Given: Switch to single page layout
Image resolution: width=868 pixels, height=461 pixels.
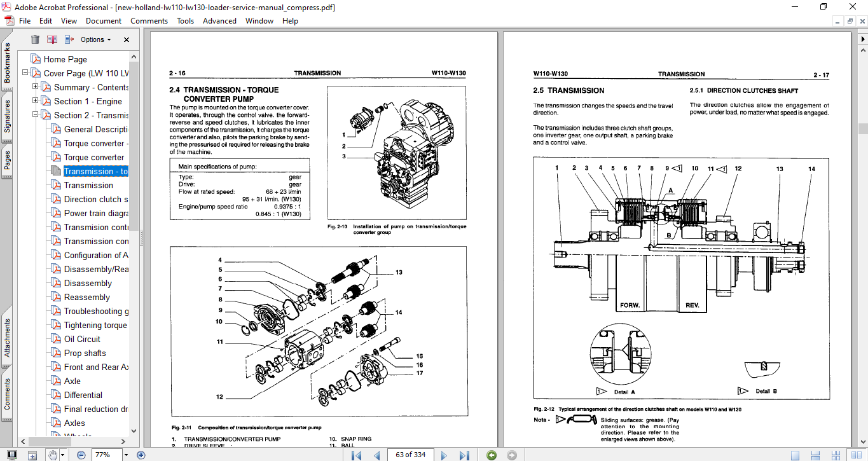Looking at the screenshot, I should [796, 455].
